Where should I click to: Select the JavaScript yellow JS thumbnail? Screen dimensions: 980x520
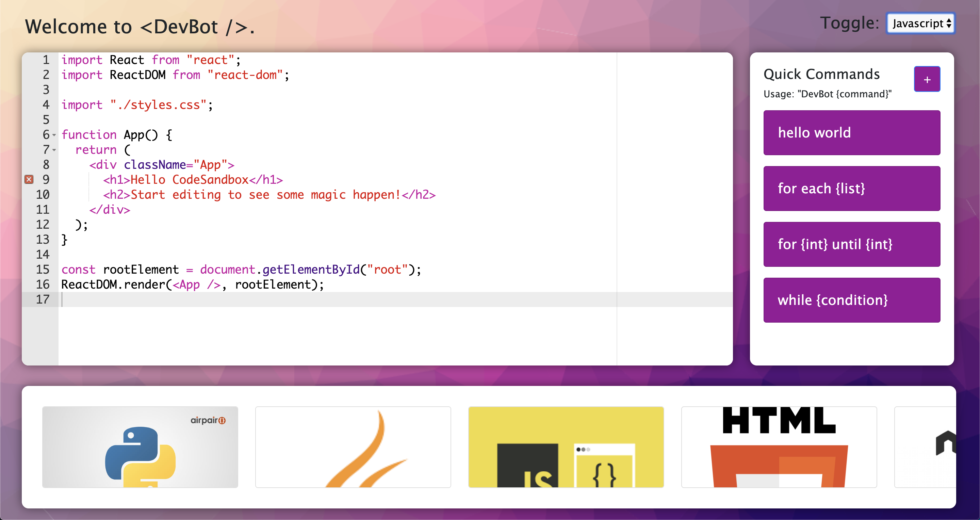pyautogui.click(x=566, y=447)
